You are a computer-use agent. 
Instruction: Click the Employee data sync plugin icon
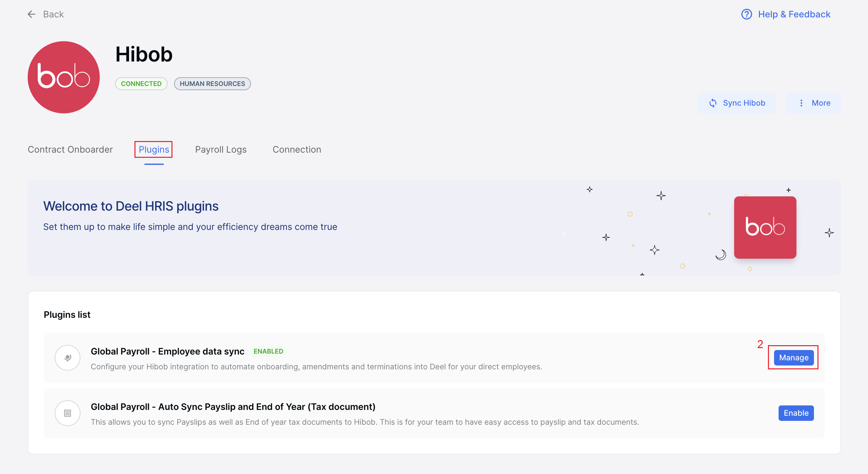(67, 358)
